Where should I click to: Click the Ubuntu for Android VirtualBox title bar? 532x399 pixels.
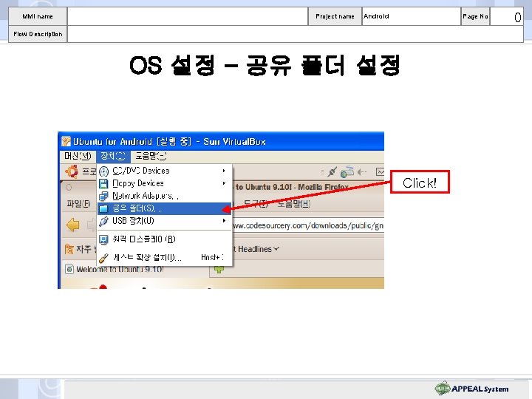click(x=221, y=141)
